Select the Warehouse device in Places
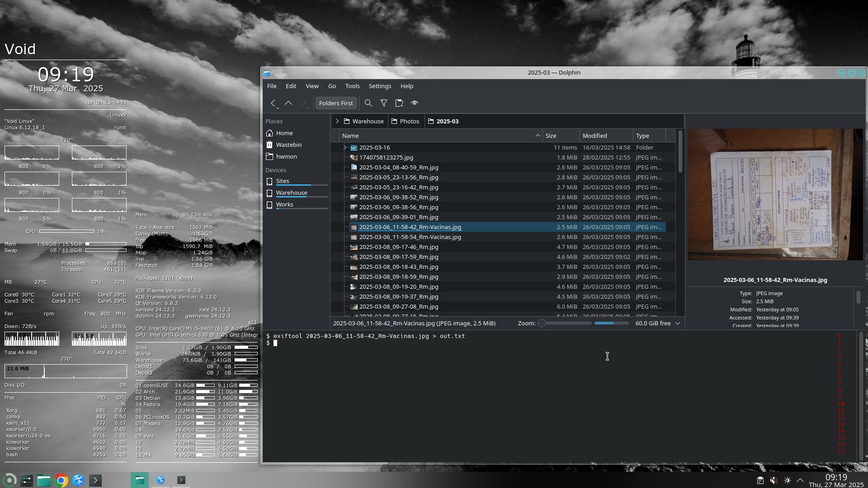868x488 pixels. (x=292, y=192)
